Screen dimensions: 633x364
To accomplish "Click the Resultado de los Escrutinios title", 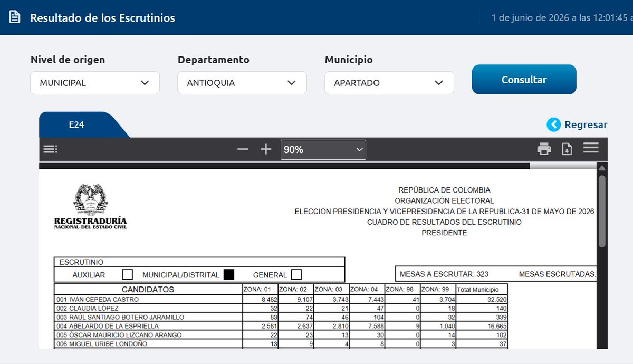I will [x=102, y=18].
